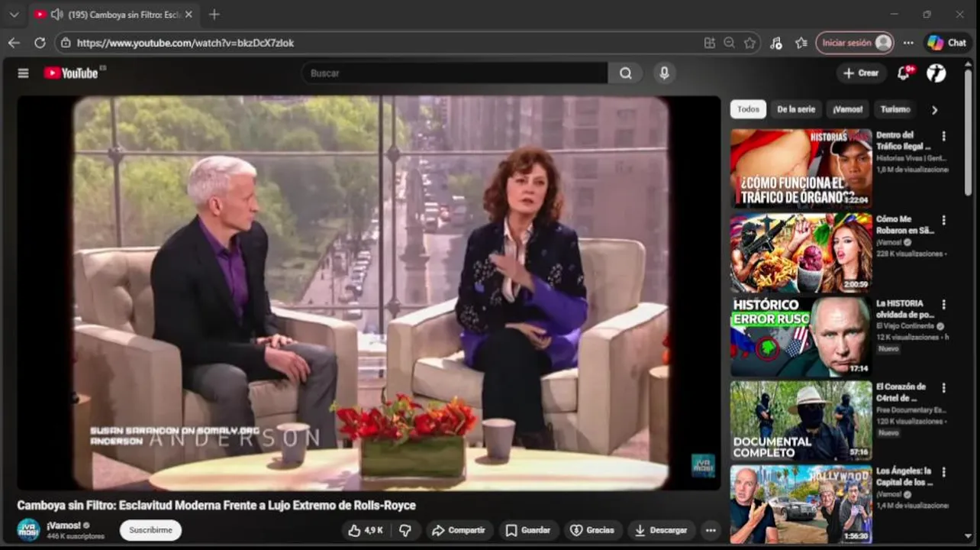
Task: Open more video actions ellipsis
Action: (711, 530)
